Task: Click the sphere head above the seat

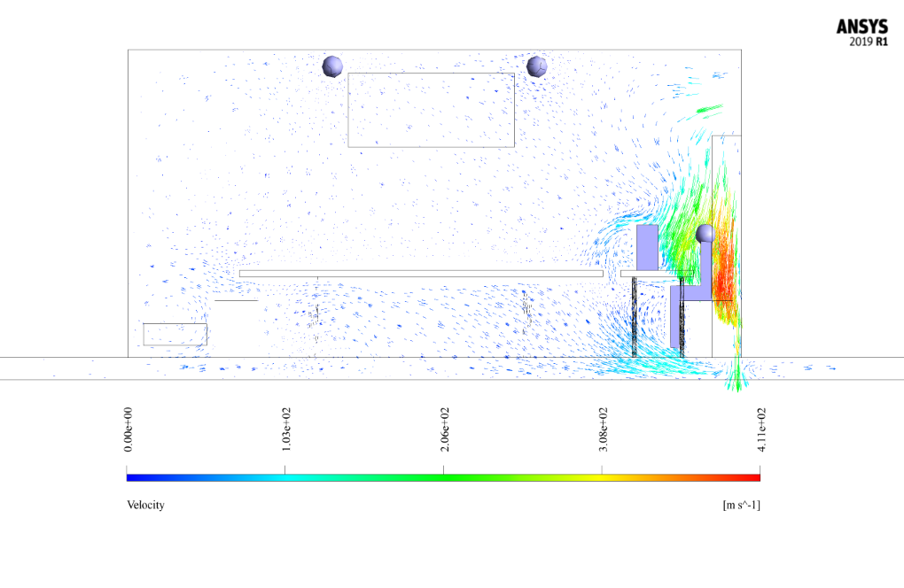Action: tap(705, 234)
